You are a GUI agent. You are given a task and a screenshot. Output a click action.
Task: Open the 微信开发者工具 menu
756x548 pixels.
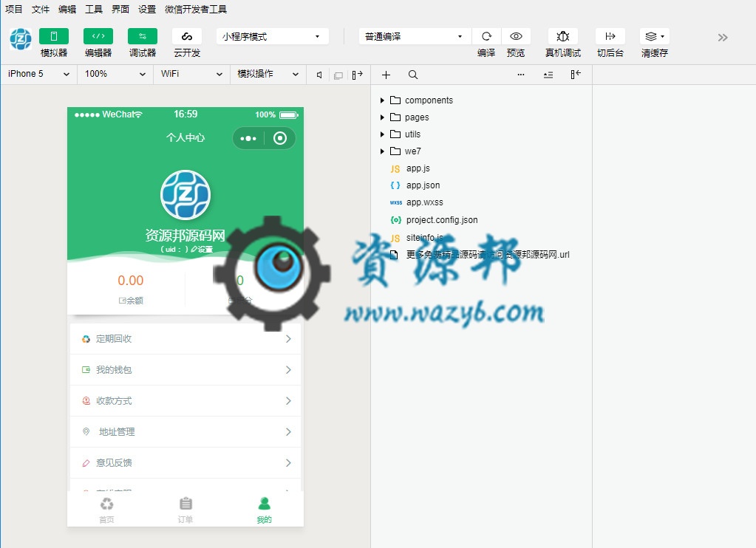[195, 9]
